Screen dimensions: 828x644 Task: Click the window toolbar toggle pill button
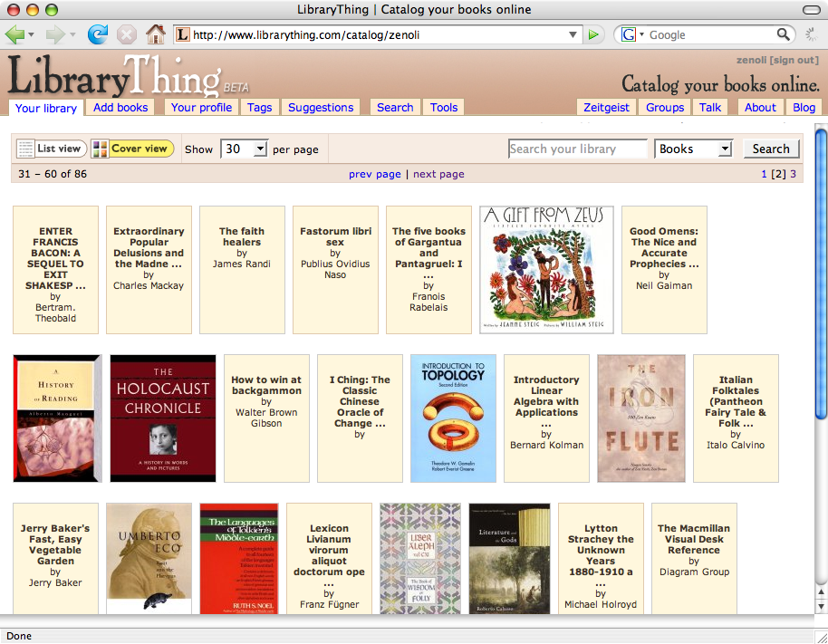tap(811, 9)
